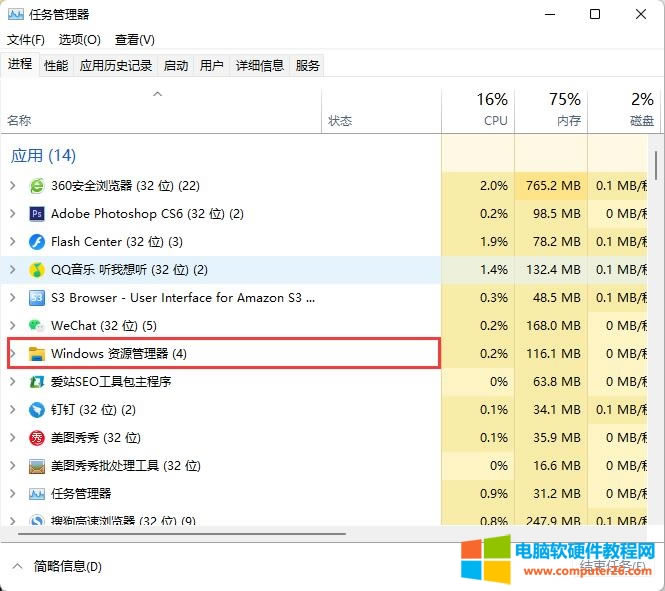Click the Task Manager title bar icon
This screenshot has height=591, width=665.
16,14
